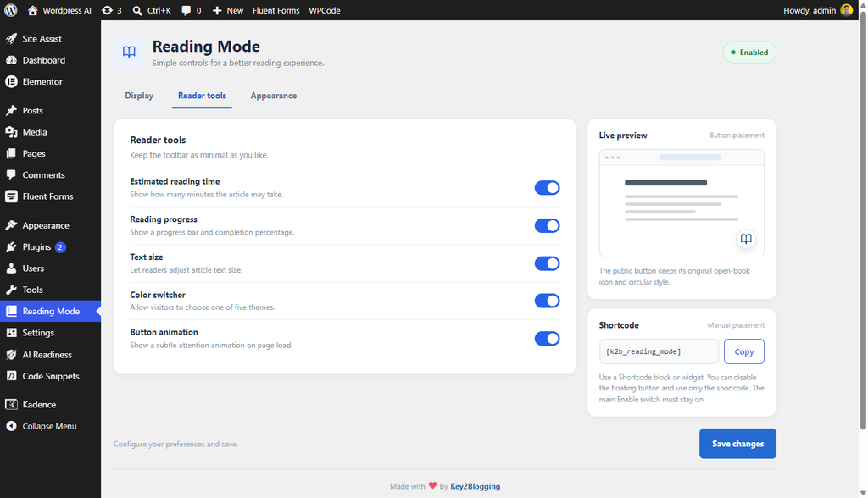The width and height of the screenshot is (868, 498).
Task: Click the home icon beside Wordpress AI
Action: pos(33,10)
